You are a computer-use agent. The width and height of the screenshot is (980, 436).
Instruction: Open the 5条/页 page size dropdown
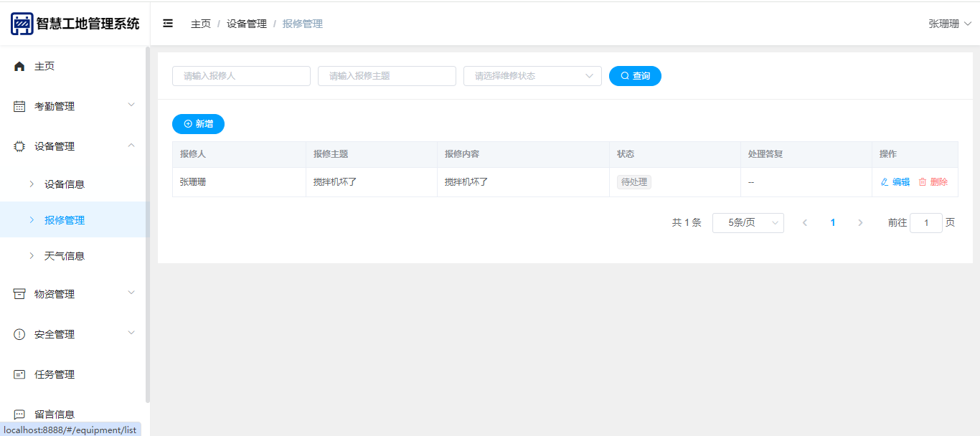tap(748, 223)
